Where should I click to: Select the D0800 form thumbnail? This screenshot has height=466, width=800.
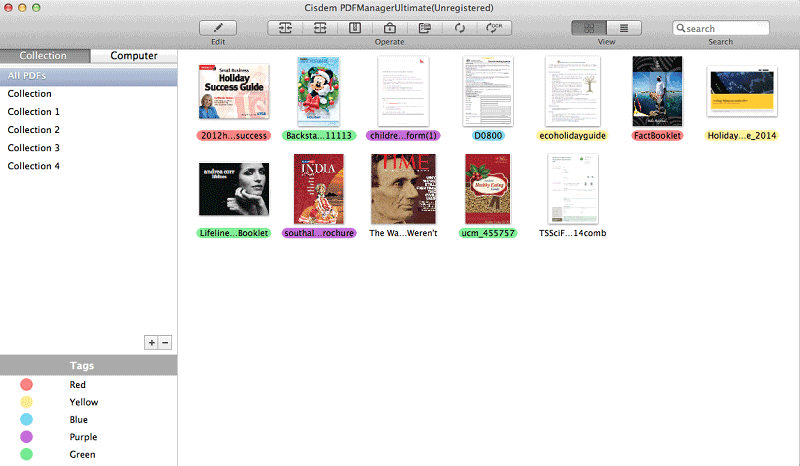[488, 91]
